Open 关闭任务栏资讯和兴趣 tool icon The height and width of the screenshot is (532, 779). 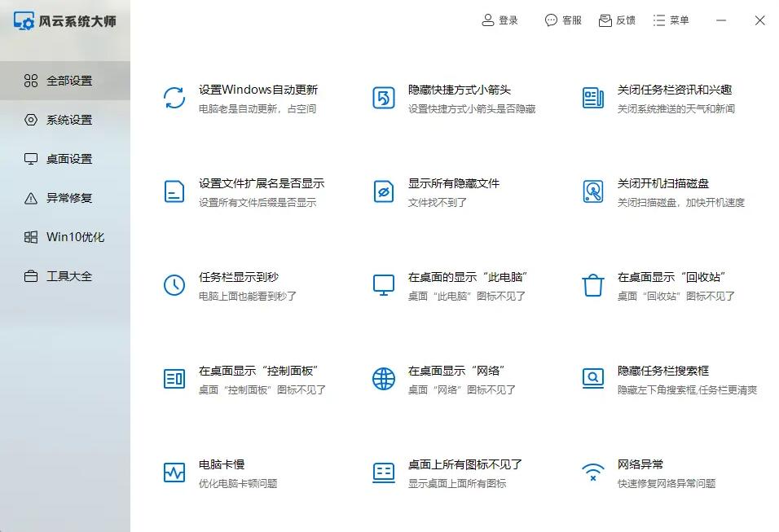[592, 97]
